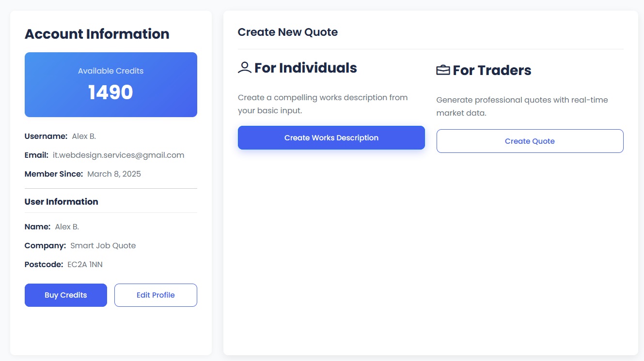644x361 pixels.
Task: Click the briefcase icon beside For Traders
Action: (x=443, y=70)
